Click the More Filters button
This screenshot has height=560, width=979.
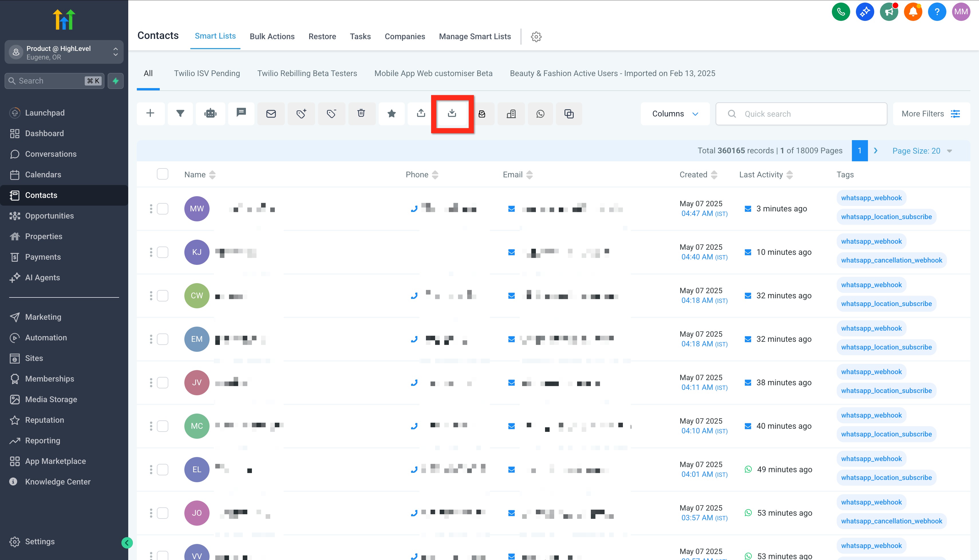pyautogui.click(x=931, y=114)
